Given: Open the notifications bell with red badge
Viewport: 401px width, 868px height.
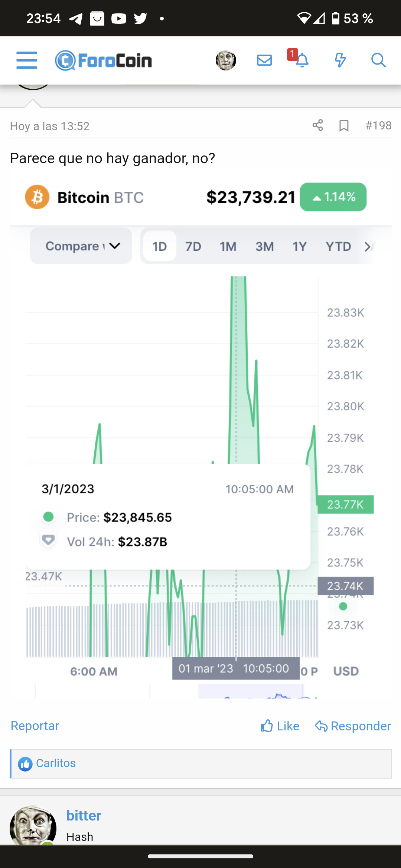Looking at the screenshot, I should coord(301,60).
